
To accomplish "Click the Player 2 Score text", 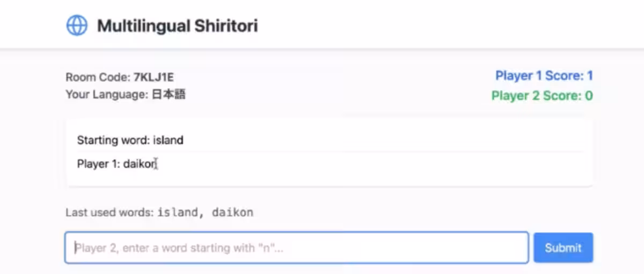I will (537, 96).
